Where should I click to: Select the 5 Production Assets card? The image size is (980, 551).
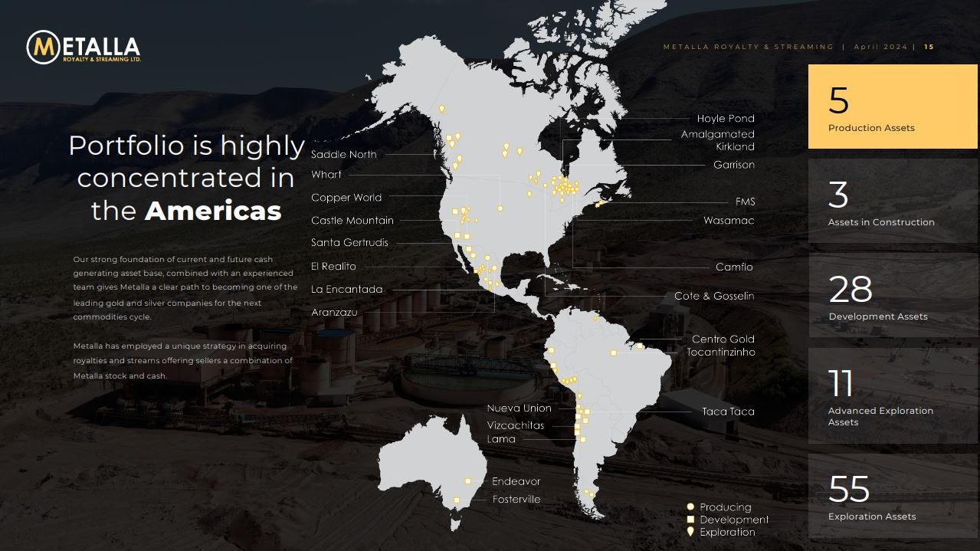[893, 107]
